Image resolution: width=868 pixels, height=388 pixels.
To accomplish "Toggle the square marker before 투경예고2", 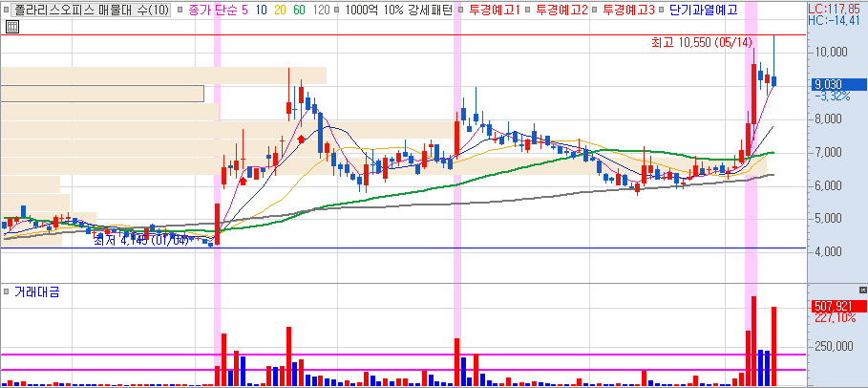I will (x=528, y=10).
